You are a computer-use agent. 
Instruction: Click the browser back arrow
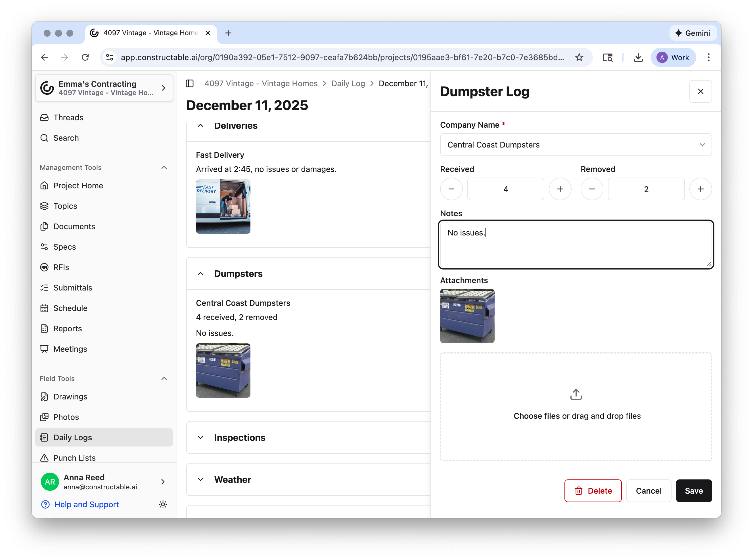[44, 57]
